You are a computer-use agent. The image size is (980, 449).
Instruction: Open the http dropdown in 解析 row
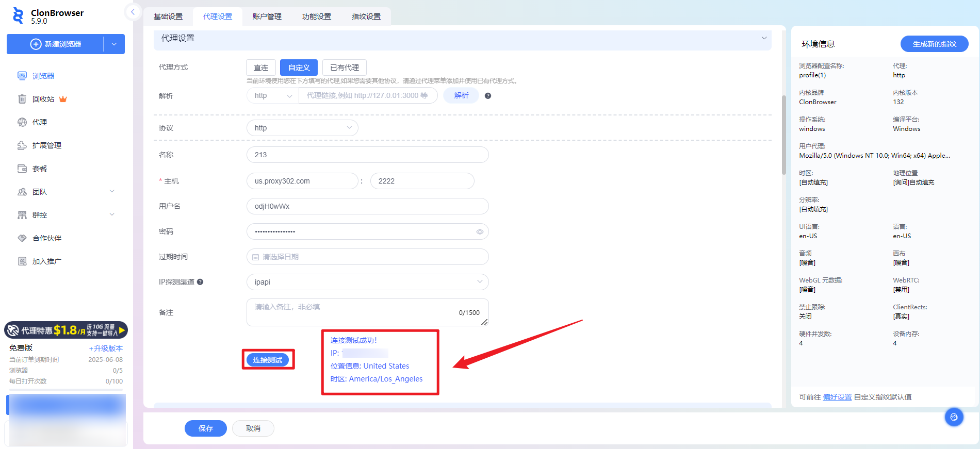[x=273, y=96]
